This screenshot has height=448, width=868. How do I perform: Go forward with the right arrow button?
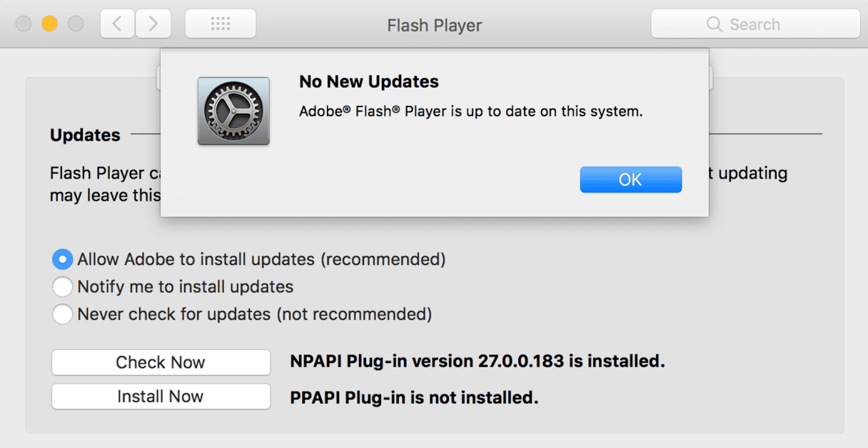click(153, 24)
